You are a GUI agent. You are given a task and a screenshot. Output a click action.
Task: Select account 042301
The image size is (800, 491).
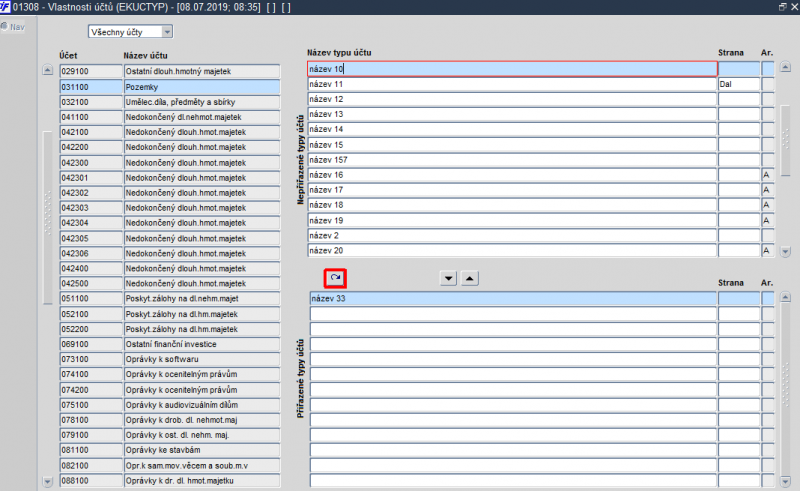coord(91,178)
